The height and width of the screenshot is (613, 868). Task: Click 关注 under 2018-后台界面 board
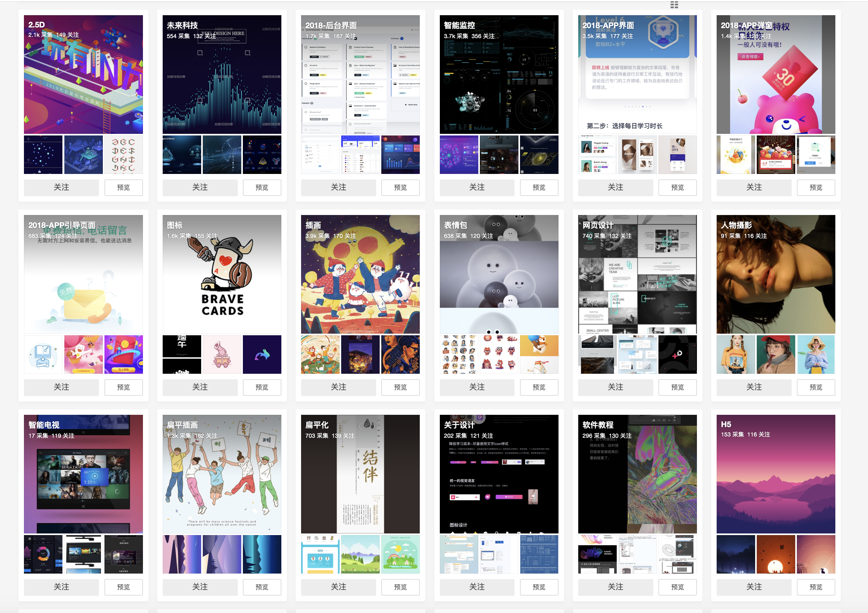pyautogui.click(x=338, y=188)
